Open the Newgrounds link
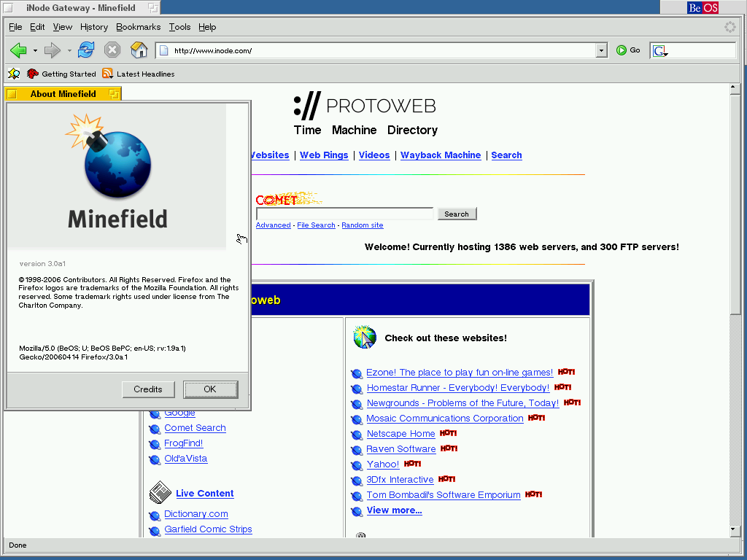 pos(462,402)
